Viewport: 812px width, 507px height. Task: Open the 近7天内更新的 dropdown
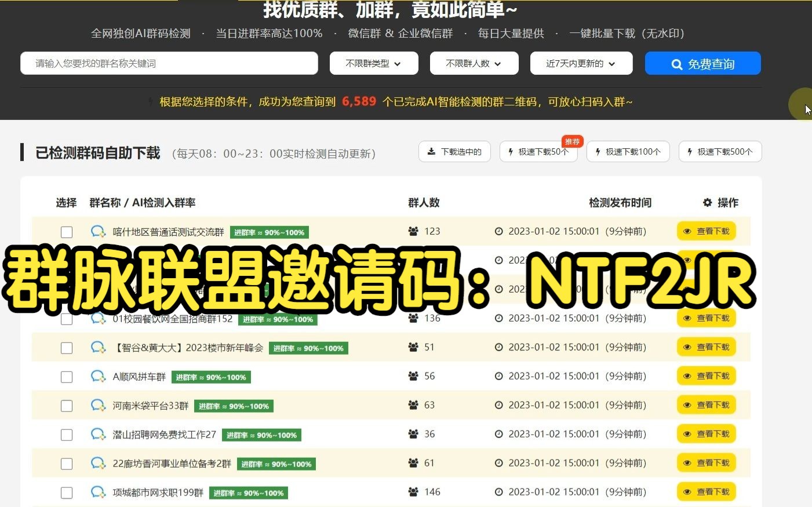click(x=581, y=63)
